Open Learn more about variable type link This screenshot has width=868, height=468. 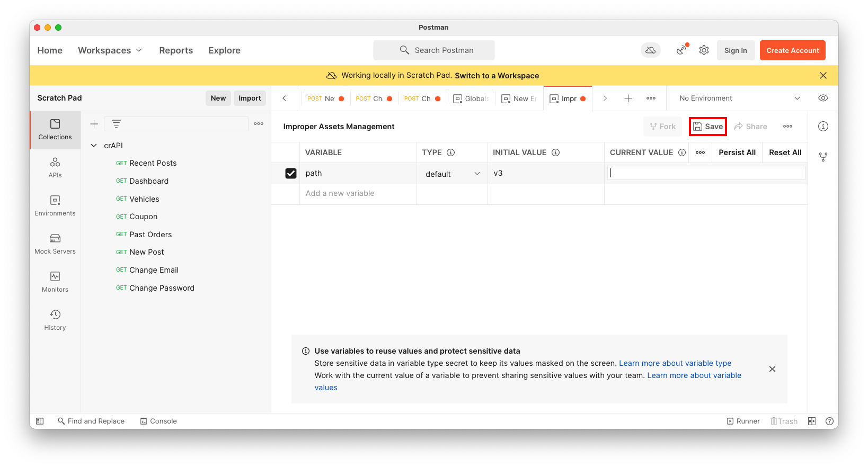[675, 363]
